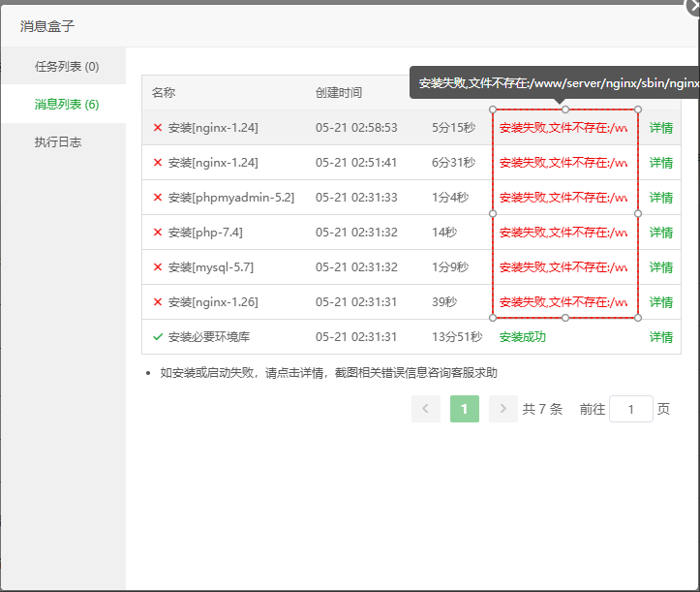This screenshot has height=592, width=700.
Task: Click 安装[mysql-5.7] row name
Action: (211, 267)
